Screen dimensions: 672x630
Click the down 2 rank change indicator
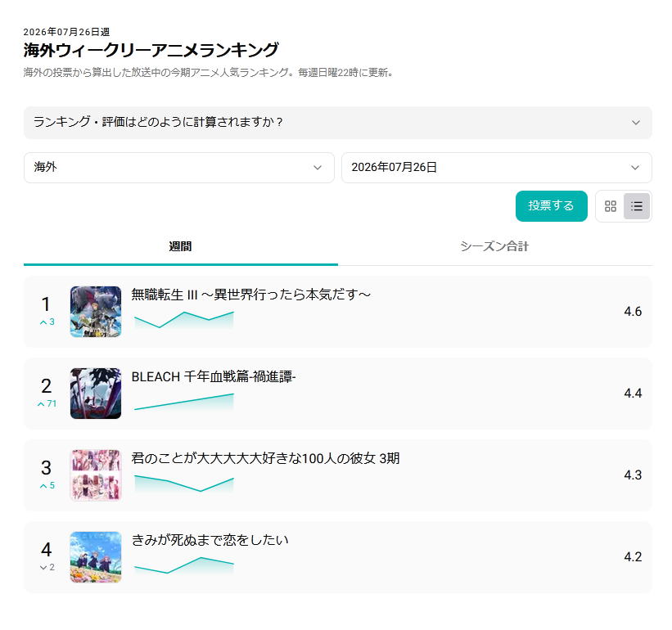pos(47,568)
